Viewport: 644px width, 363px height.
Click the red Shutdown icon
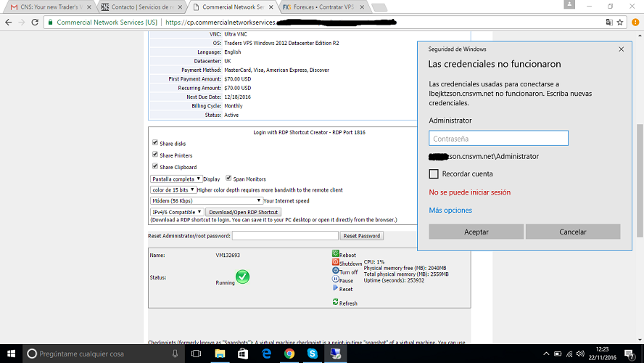pyautogui.click(x=336, y=263)
